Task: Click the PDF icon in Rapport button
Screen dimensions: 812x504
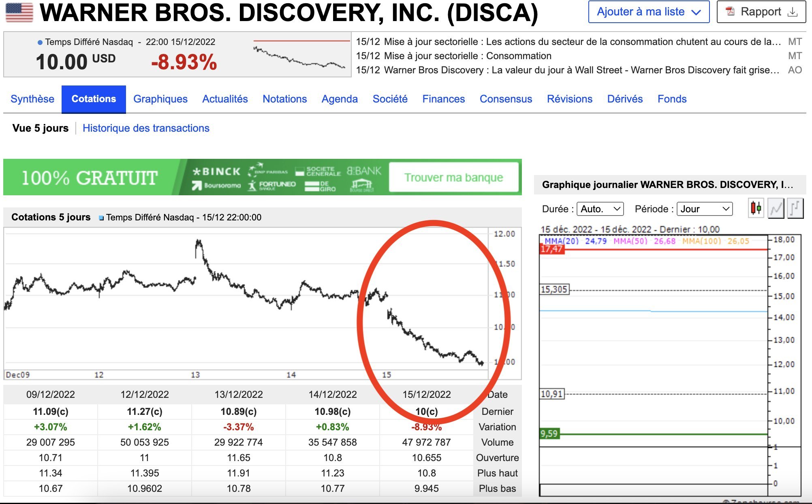Action: click(730, 12)
